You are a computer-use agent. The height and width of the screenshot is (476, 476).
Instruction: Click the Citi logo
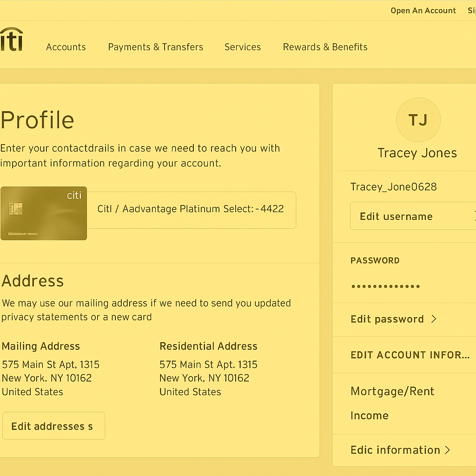pos(11,40)
